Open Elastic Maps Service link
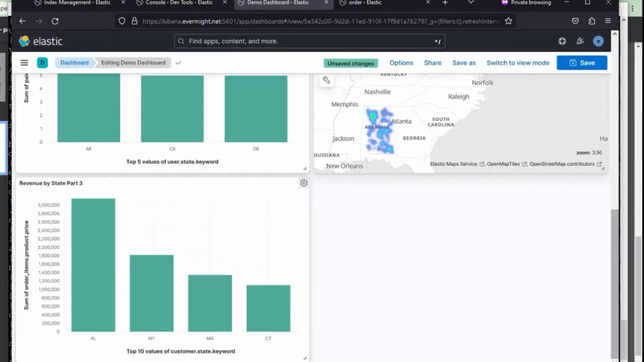644x362 pixels. click(x=457, y=164)
